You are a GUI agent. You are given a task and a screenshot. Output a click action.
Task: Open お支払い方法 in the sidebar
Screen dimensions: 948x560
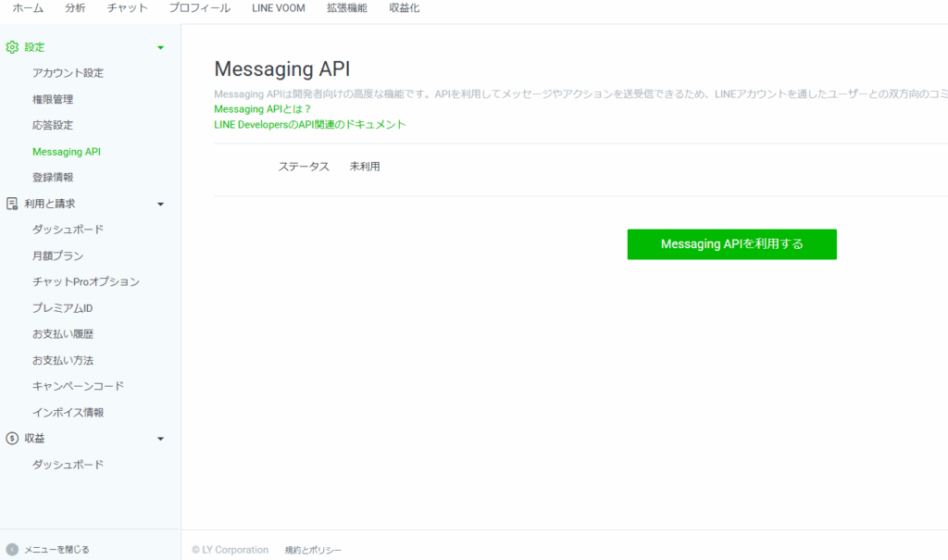click(x=63, y=360)
